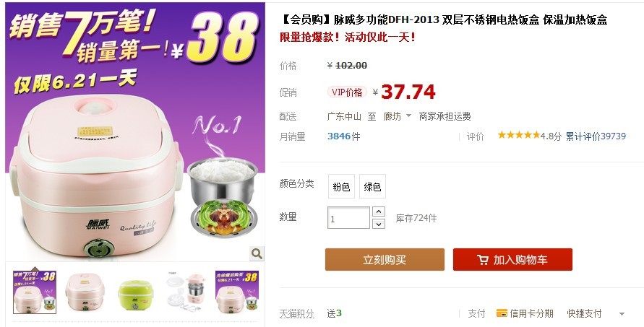The width and height of the screenshot is (644, 327).
Task: Select the 粉色 color option
Action: coord(341,187)
